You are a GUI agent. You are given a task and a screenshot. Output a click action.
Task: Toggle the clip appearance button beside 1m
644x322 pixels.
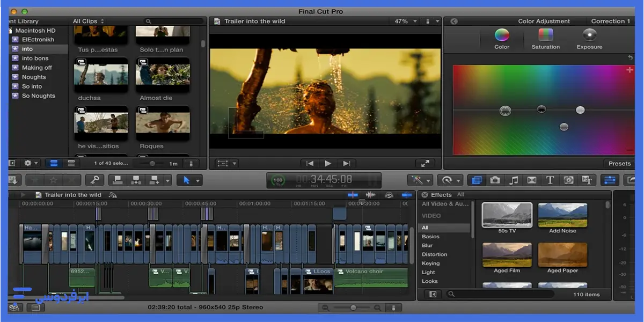tap(191, 164)
